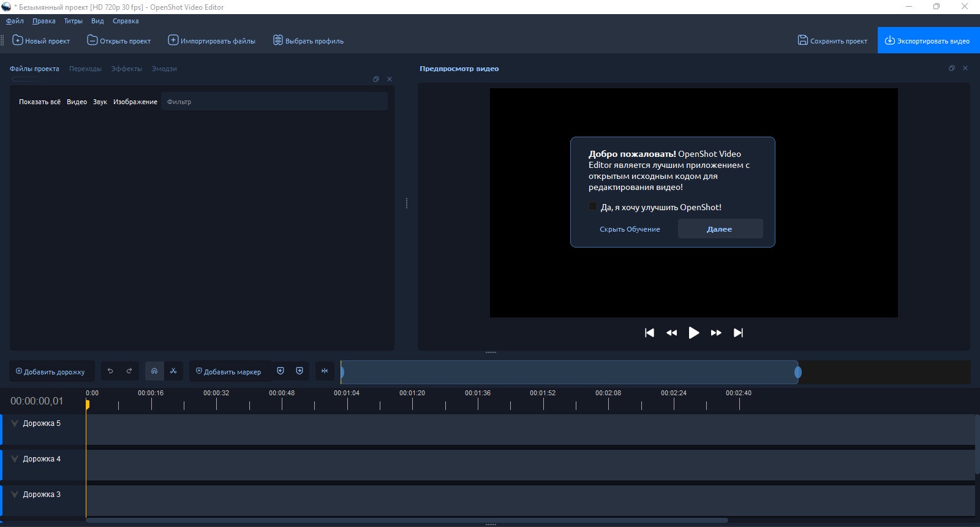Jump to the previous marker
Image resolution: width=980 pixels, height=527 pixels.
281,371
